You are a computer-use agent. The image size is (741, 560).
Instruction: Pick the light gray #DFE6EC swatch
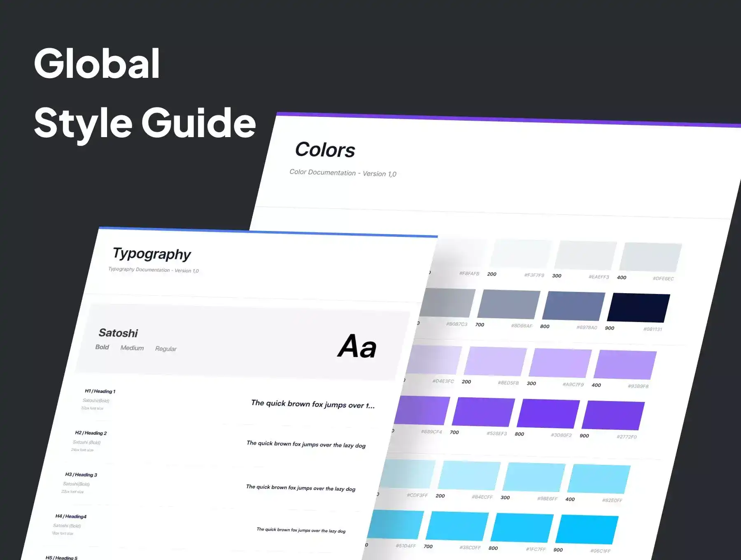650,257
